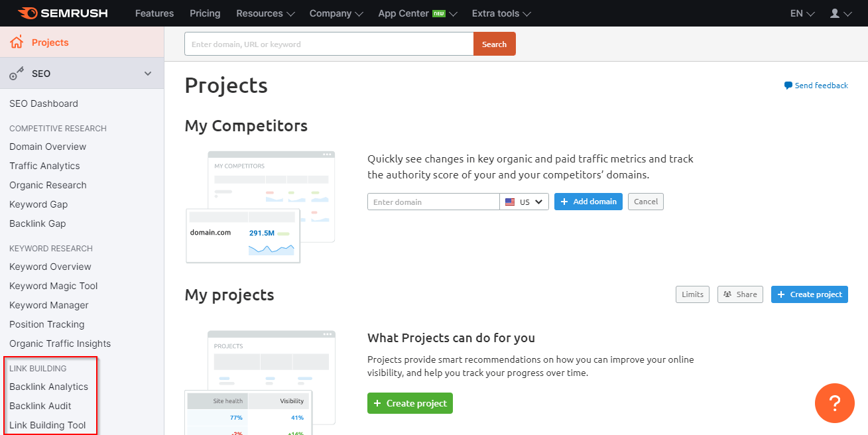Open SEO Dashboard
The width and height of the screenshot is (868, 435).
[x=44, y=103]
